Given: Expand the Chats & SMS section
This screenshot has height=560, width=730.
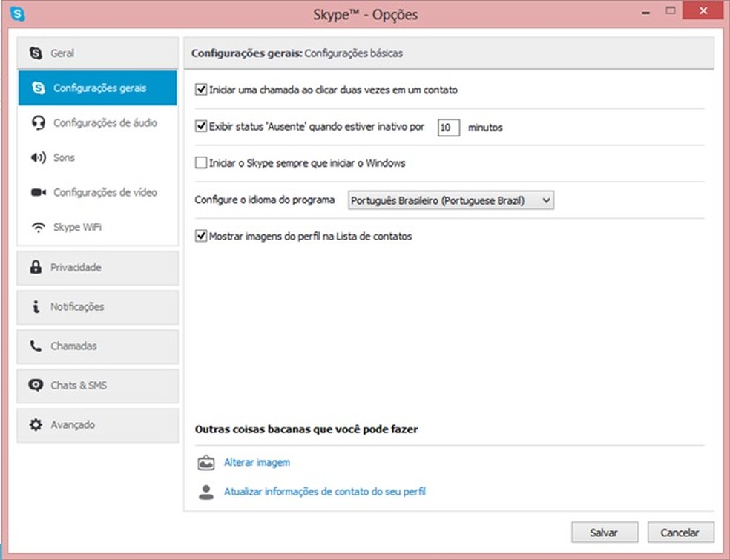Looking at the screenshot, I should click(98, 386).
